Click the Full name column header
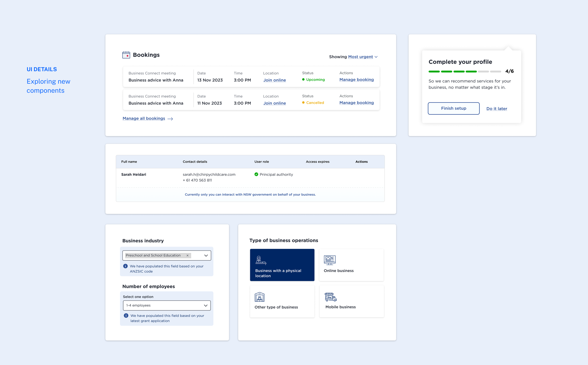The height and width of the screenshot is (365, 588). (x=129, y=162)
